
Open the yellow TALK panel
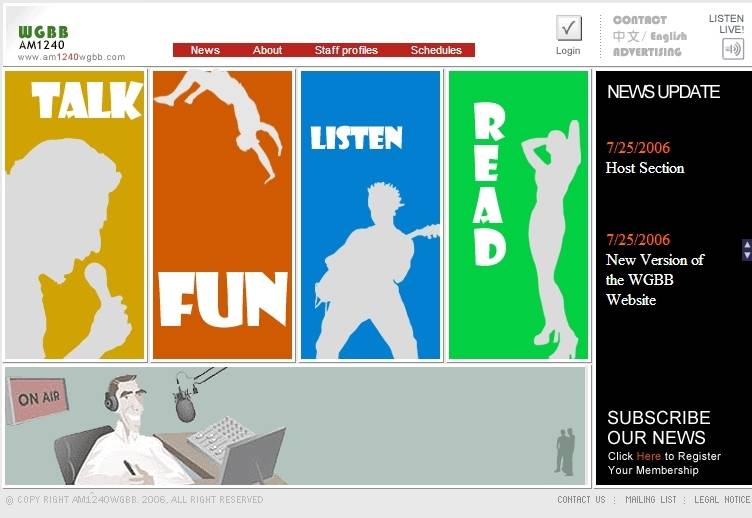coord(75,215)
